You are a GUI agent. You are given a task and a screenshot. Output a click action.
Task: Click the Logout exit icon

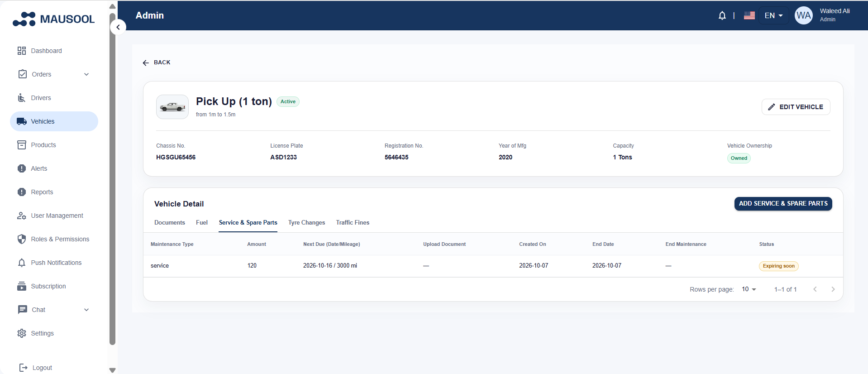tap(24, 368)
